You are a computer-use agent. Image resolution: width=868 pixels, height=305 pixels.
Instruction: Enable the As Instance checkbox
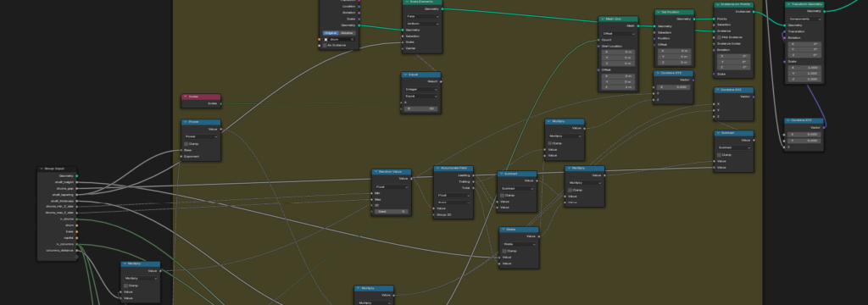(x=325, y=46)
